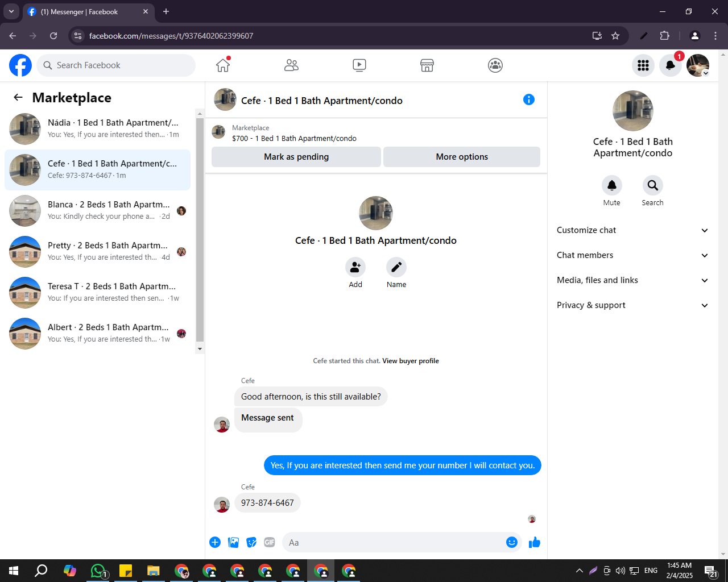Open the Marketplace storefront icon in the top navigation
728x582 pixels.
[x=427, y=65]
